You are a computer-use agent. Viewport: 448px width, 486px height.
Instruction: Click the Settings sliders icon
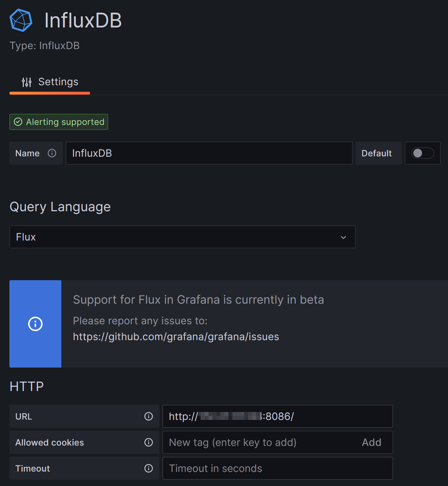(x=27, y=82)
